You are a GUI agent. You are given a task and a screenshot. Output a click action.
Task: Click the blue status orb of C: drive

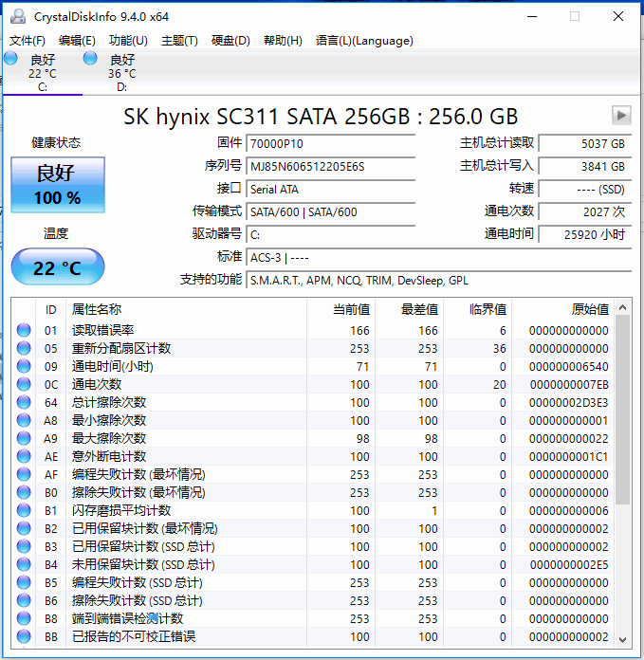click(x=11, y=58)
